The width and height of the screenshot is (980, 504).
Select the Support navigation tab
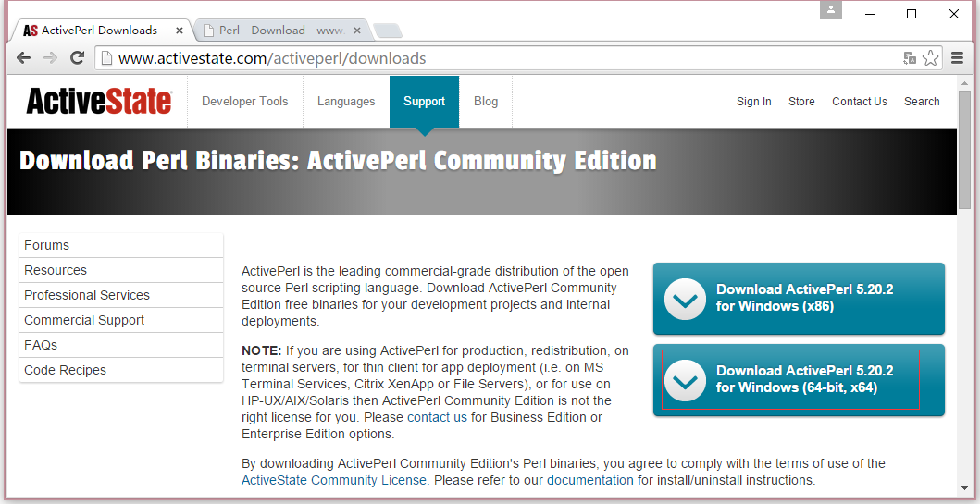click(425, 101)
